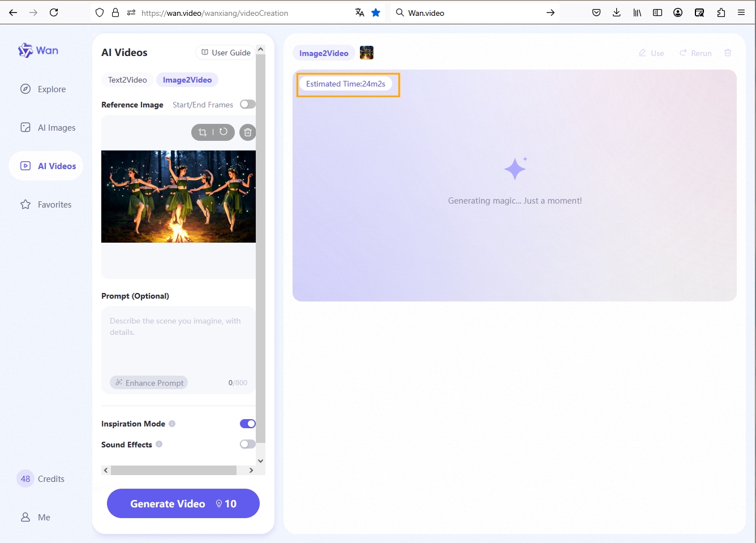
Task: Disable the Inspiration Mode toggle
Action: 247,424
